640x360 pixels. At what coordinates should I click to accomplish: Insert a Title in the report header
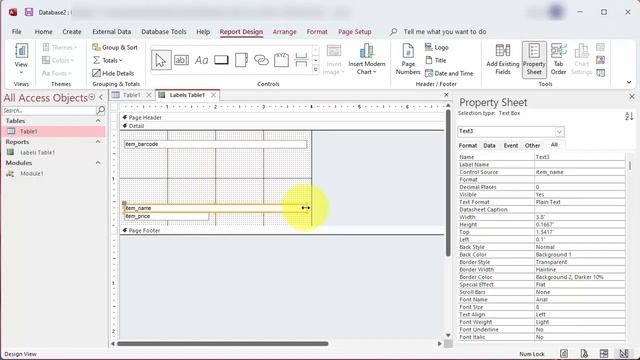click(436, 60)
